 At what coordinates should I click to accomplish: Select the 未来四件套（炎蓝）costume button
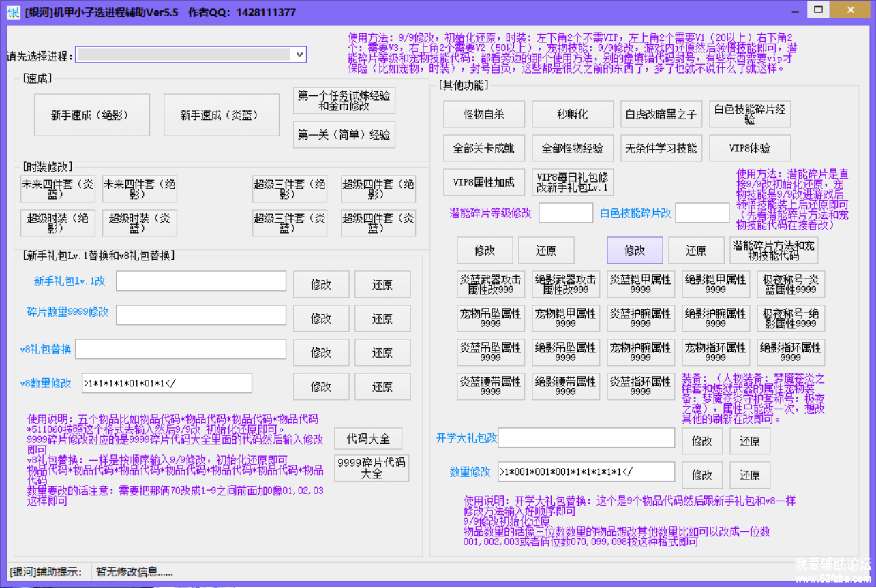(57, 189)
